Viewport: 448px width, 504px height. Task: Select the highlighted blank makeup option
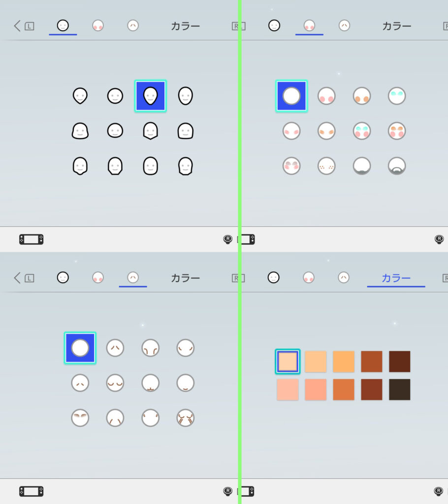coord(291,96)
